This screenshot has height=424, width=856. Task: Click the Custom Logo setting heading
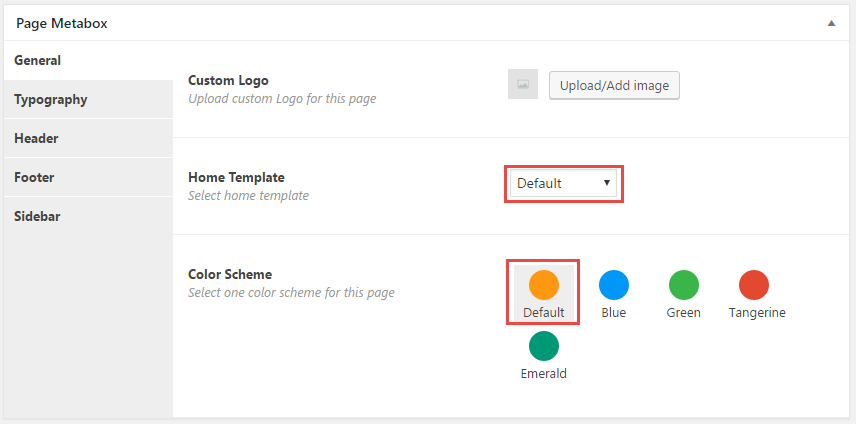tap(228, 80)
